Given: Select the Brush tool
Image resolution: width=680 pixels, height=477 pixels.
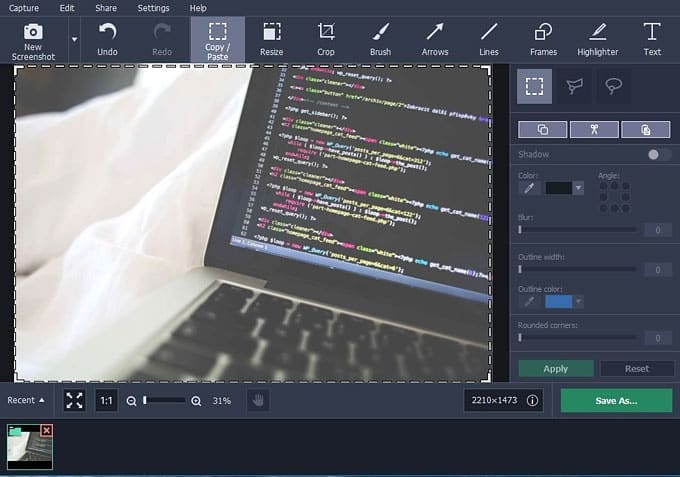Looking at the screenshot, I should (380, 38).
